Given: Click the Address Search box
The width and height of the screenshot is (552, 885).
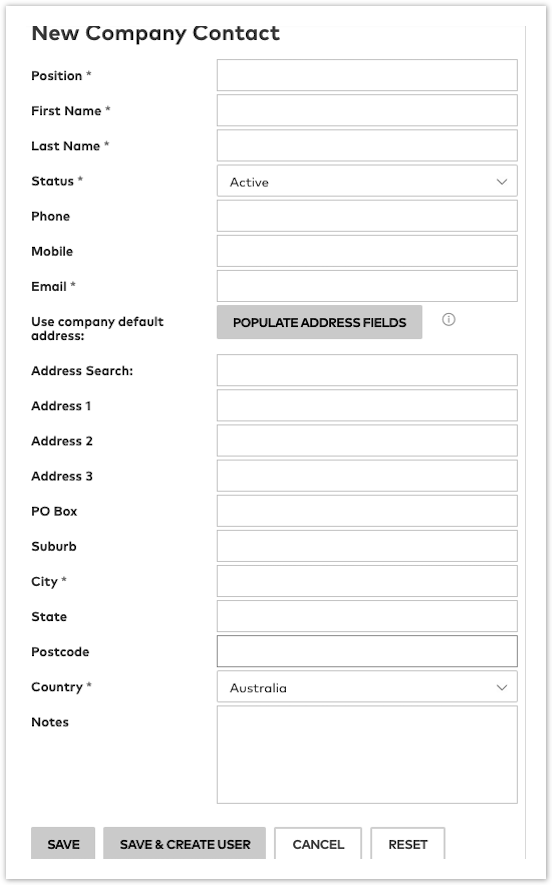Looking at the screenshot, I should 367,370.
